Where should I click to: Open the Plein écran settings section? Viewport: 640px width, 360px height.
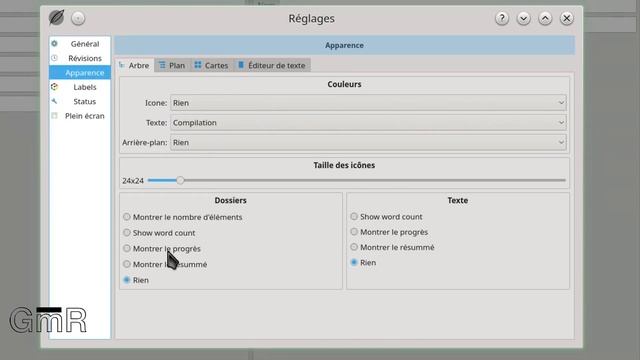click(80, 116)
